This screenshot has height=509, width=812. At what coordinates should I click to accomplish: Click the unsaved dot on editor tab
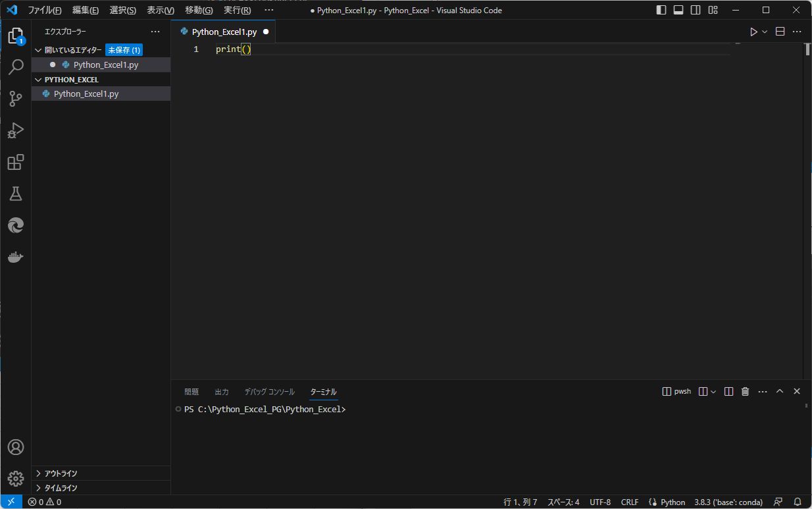click(x=266, y=32)
